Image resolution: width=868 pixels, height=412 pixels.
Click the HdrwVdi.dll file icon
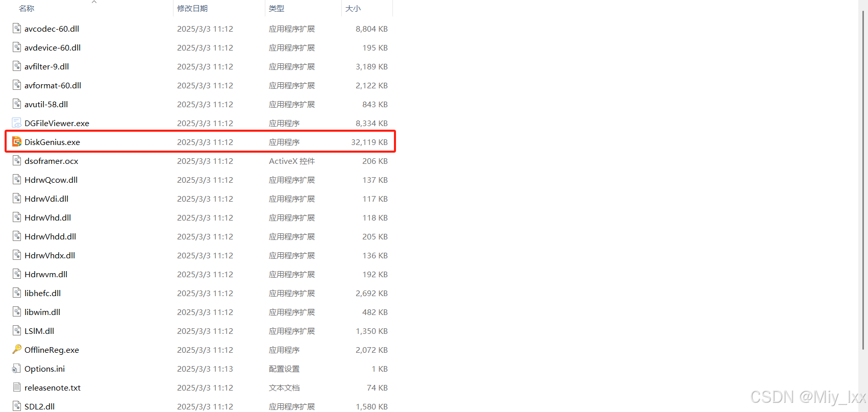coord(17,199)
